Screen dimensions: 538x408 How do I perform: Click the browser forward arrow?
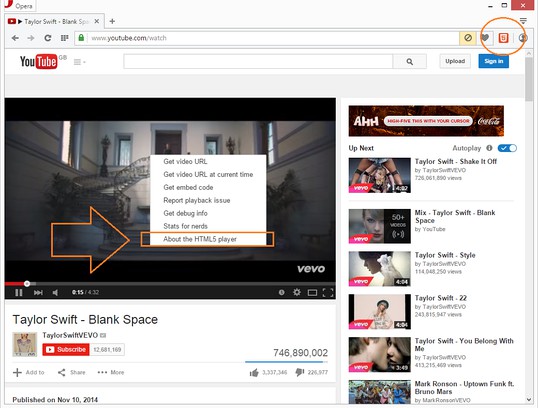(31, 38)
